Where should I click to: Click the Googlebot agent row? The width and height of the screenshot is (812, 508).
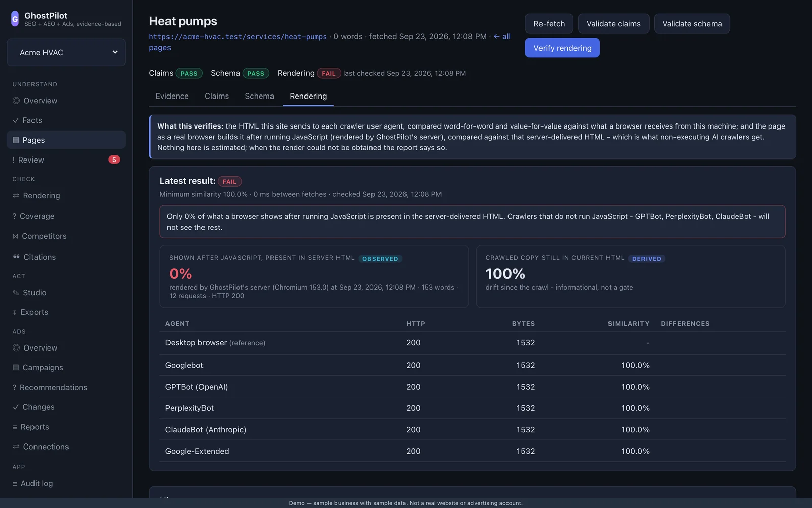tap(472, 365)
